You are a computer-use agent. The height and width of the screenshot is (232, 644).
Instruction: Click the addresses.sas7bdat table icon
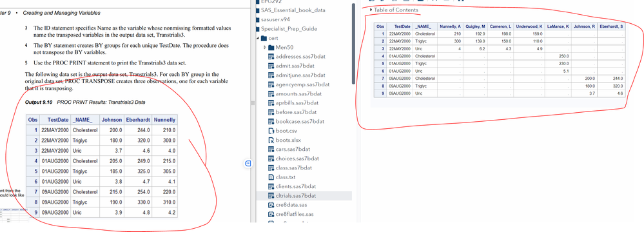point(271,57)
